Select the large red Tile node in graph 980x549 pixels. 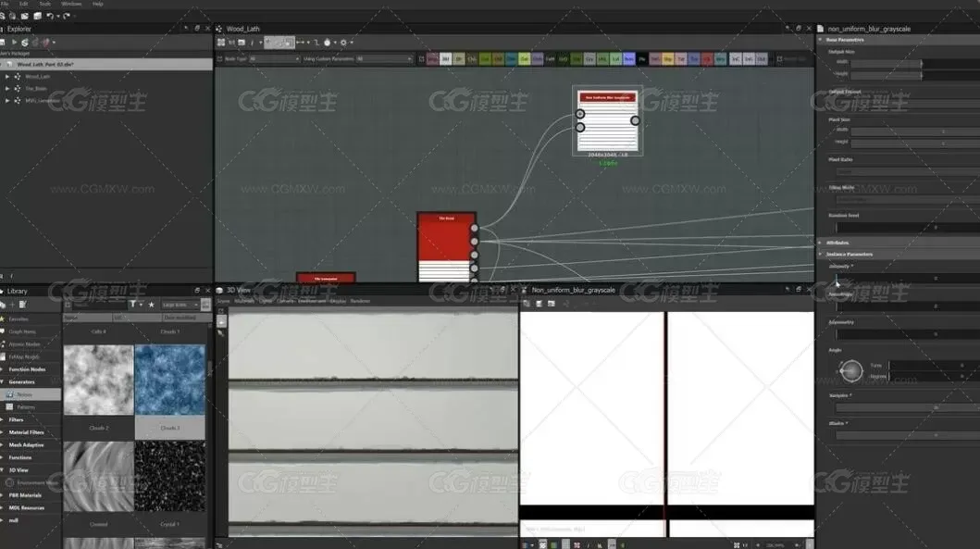[x=446, y=247]
